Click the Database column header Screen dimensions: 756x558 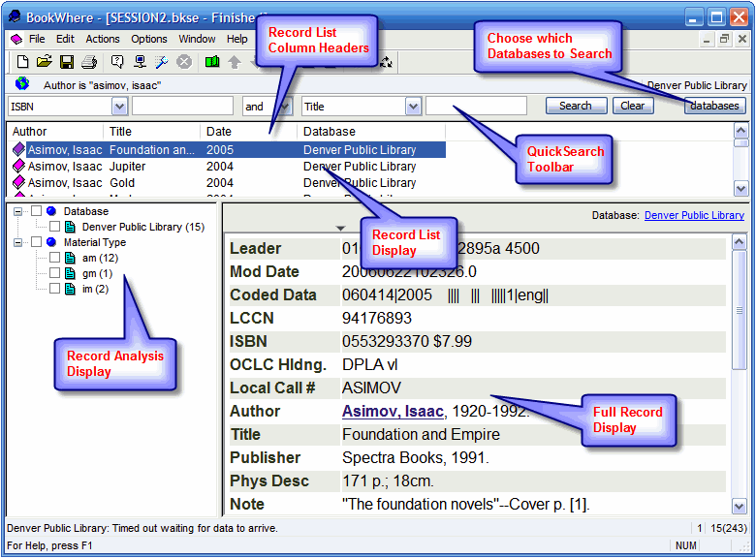pyautogui.click(x=371, y=131)
